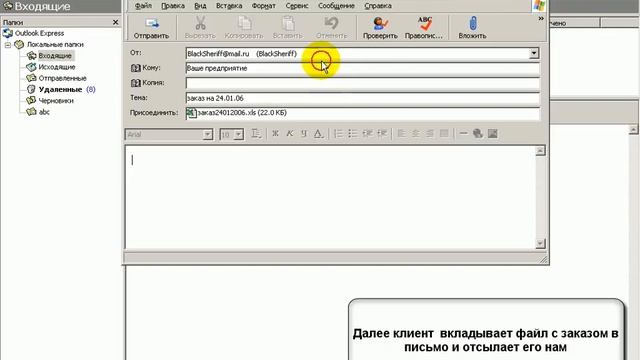Screen dimensions: 640x360
Task: Insert a horizontal line
Action: pyautogui.click(x=463, y=133)
